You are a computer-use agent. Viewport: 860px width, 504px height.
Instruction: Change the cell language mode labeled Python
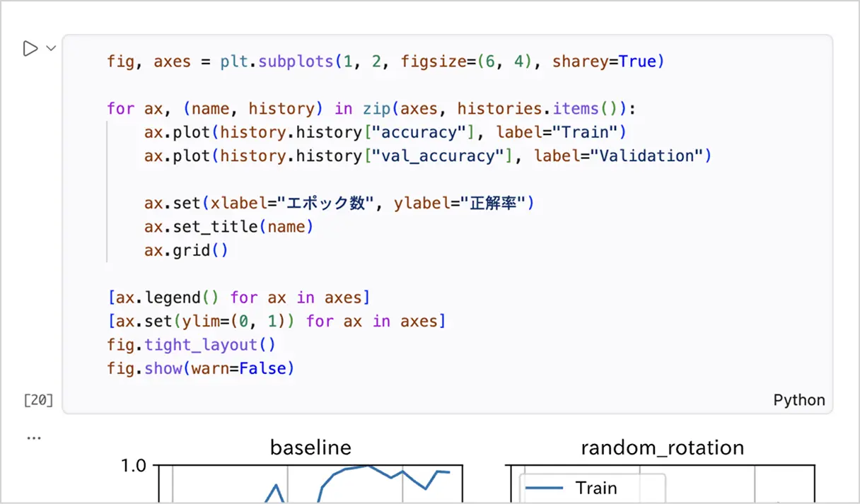point(799,400)
